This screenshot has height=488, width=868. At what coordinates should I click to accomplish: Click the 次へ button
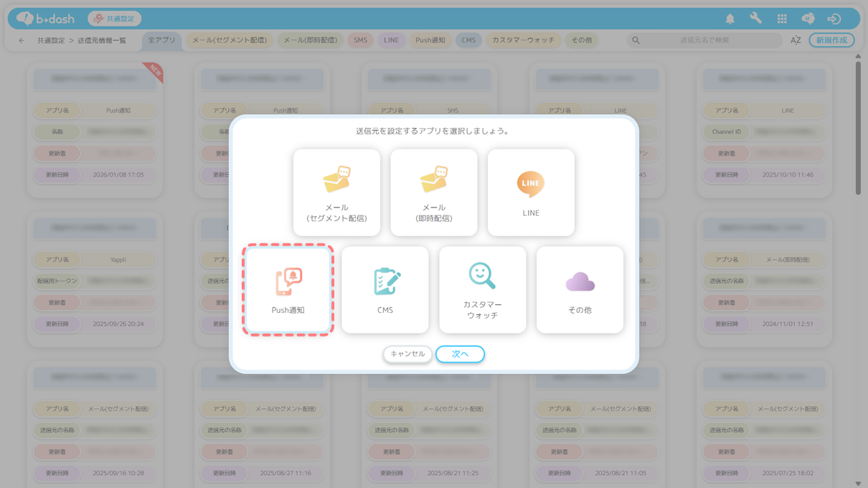click(460, 354)
